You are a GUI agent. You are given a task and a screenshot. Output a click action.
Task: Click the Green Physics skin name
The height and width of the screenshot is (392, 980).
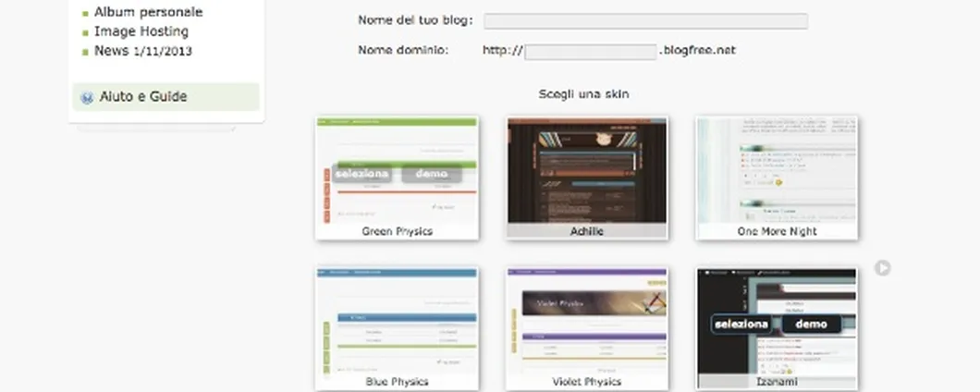tap(397, 231)
